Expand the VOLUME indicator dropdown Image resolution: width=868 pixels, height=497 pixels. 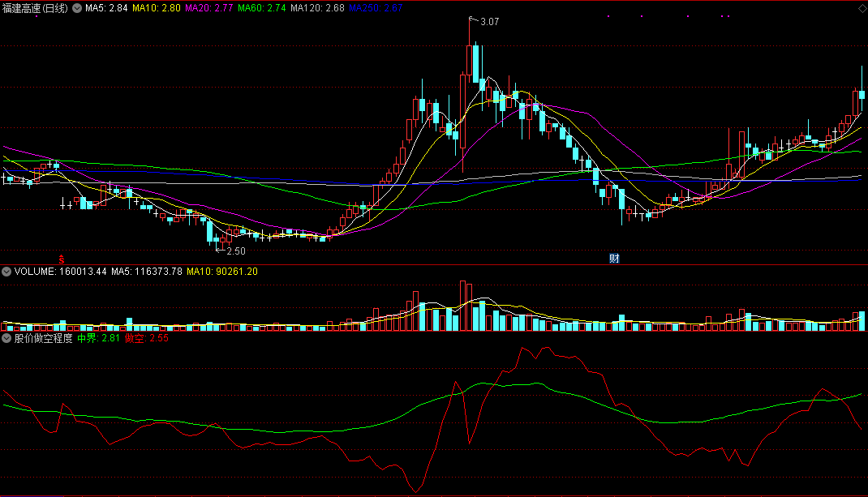[6, 272]
